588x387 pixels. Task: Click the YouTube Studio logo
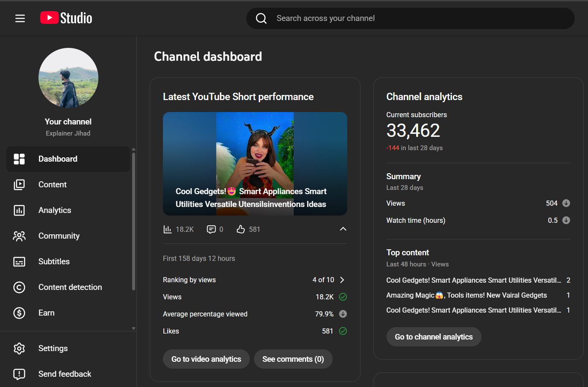[x=66, y=18]
